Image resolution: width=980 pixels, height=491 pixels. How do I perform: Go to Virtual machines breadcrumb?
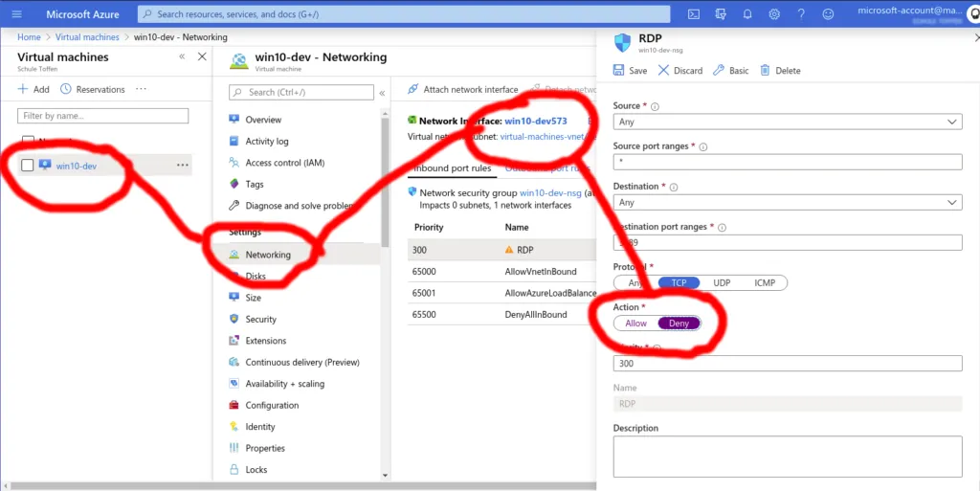point(87,37)
